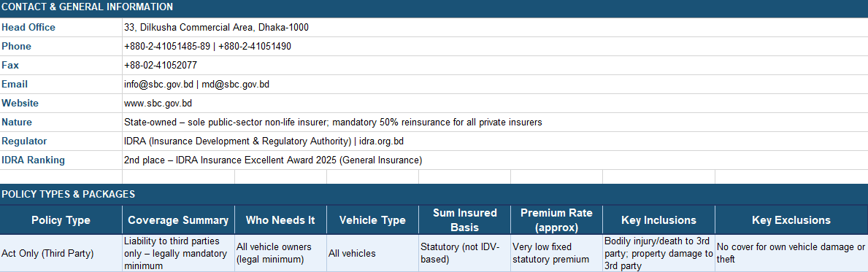
Task: Click the Premium Rate (approx) column header
Action: click(556, 220)
